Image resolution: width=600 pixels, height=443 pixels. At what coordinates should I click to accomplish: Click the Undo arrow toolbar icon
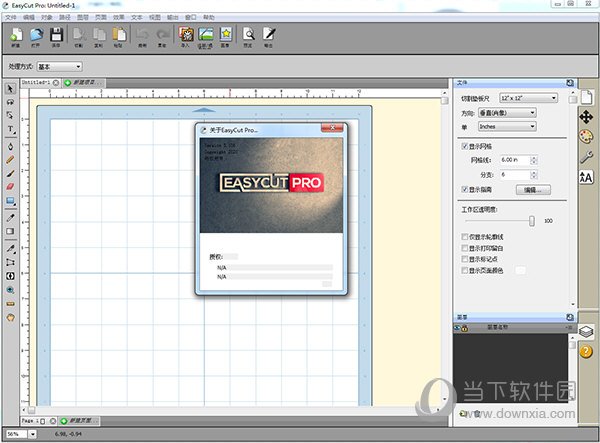click(142, 35)
